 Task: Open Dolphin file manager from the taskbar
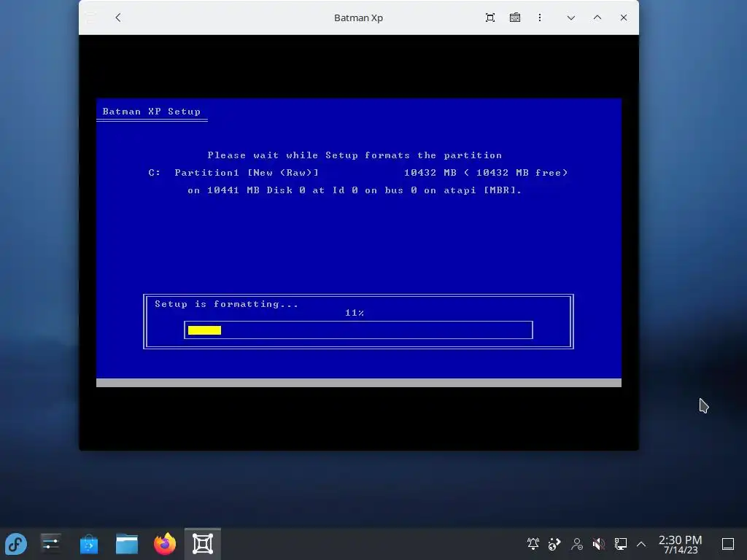tap(127, 544)
